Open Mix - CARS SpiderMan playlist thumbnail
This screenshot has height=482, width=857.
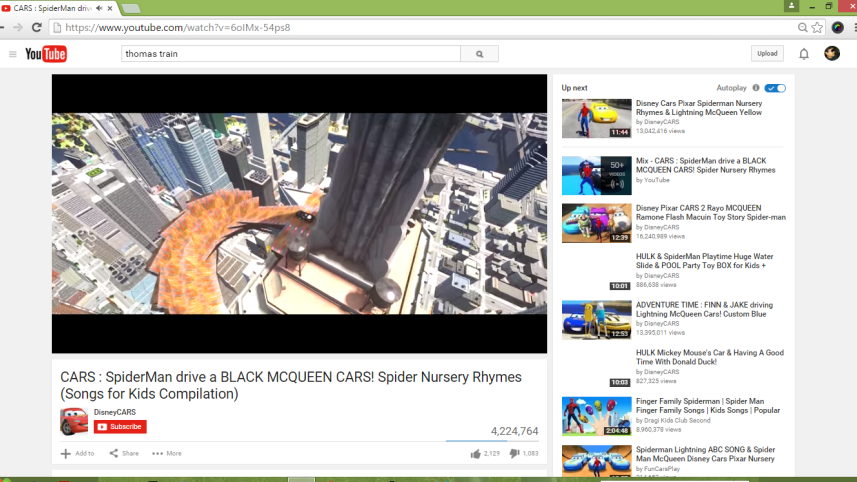tap(596, 175)
